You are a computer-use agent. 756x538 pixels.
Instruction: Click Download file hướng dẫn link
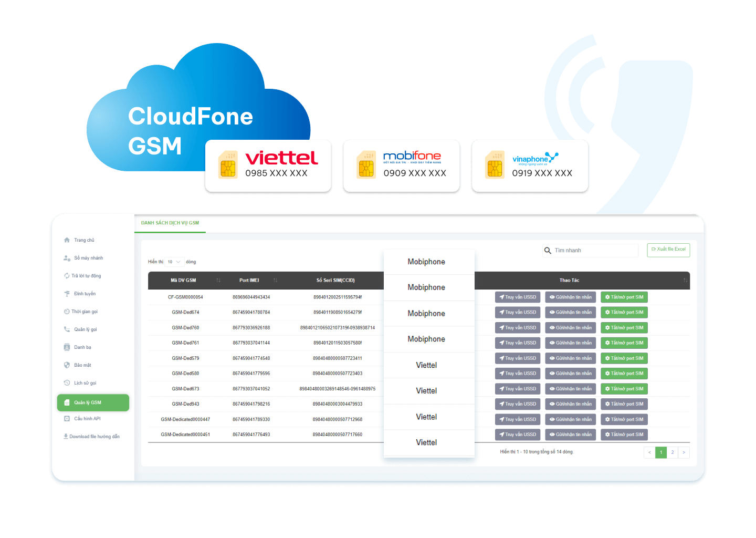click(x=91, y=437)
